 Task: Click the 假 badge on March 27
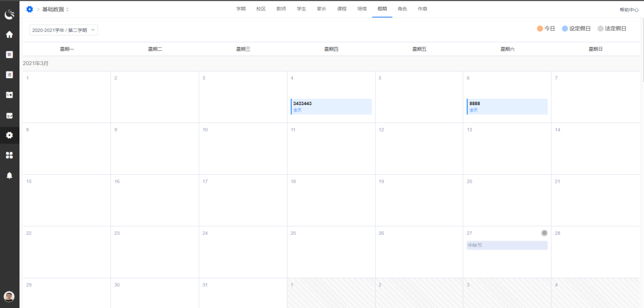point(544,233)
